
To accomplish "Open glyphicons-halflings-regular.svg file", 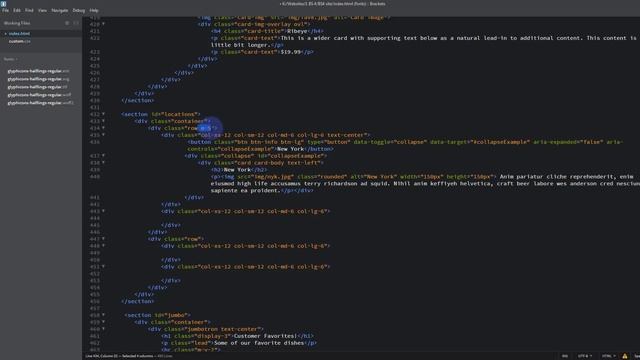I will 38,79.
